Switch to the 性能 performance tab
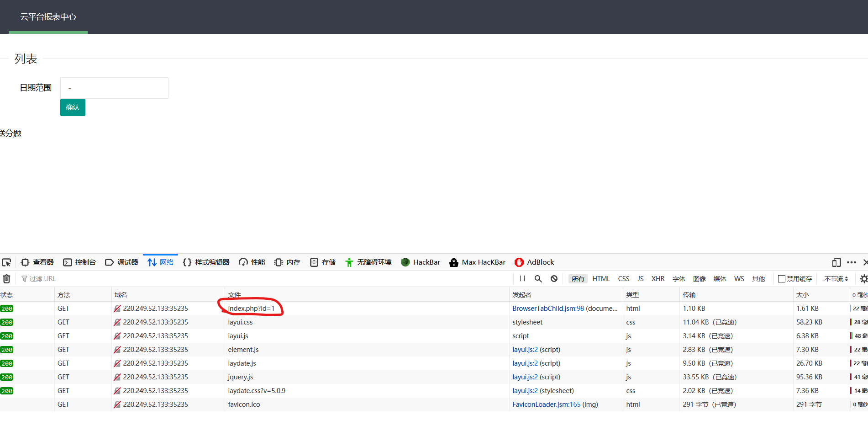The image size is (868, 431). [252, 262]
